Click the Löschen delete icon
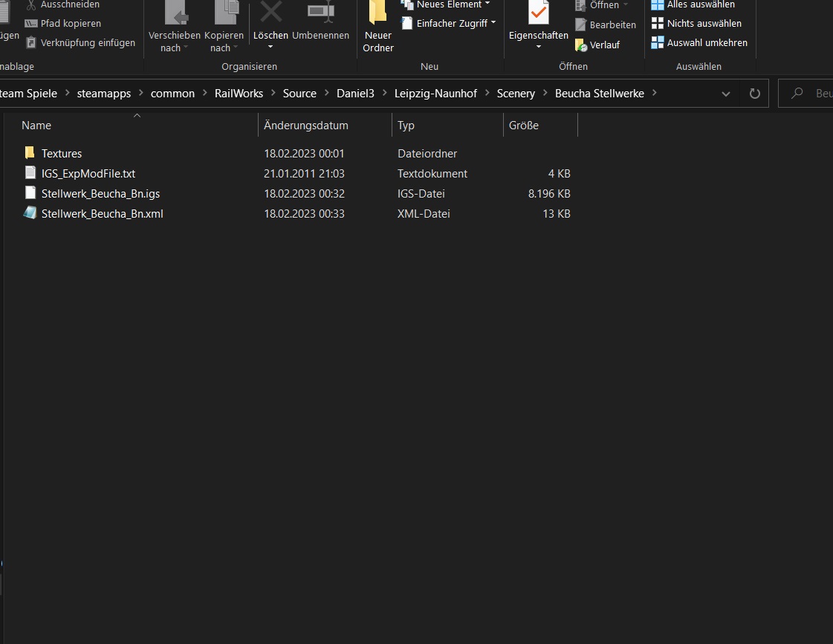 (x=270, y=13)
